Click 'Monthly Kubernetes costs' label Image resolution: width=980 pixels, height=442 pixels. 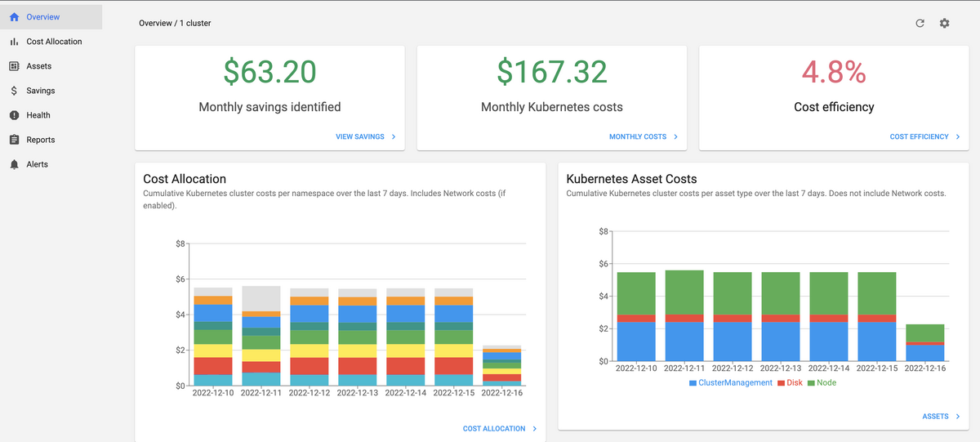[x=552, y=107]
